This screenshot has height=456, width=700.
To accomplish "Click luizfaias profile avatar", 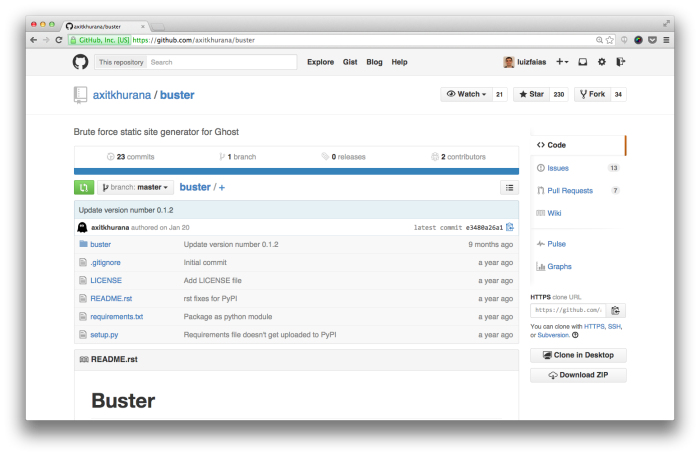I will 508,62.
